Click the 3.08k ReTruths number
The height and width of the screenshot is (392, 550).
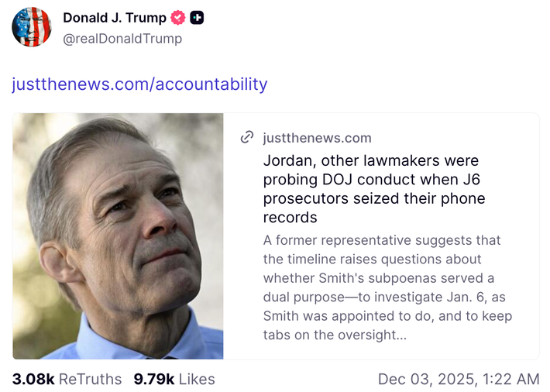[x=33, y=379]
